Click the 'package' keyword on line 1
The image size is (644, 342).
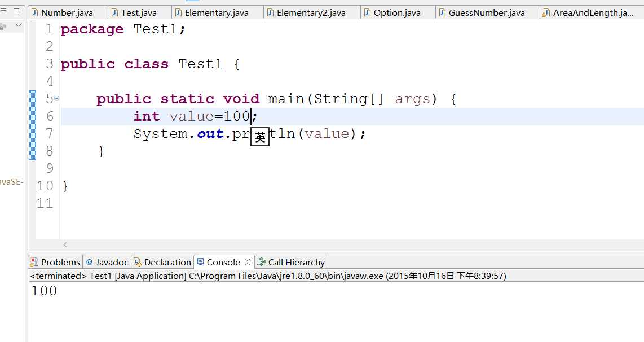(92, 29)
